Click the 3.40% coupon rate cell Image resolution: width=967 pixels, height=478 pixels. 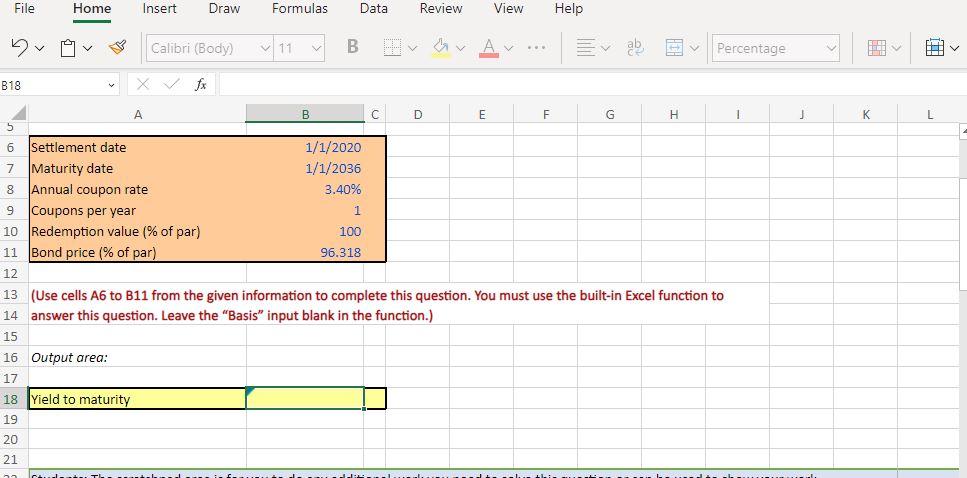pyautogui.click(x=305, y=189)
